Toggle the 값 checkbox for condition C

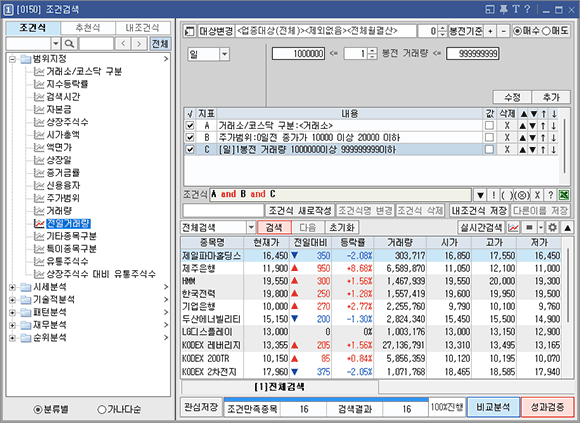click(489, 149)
